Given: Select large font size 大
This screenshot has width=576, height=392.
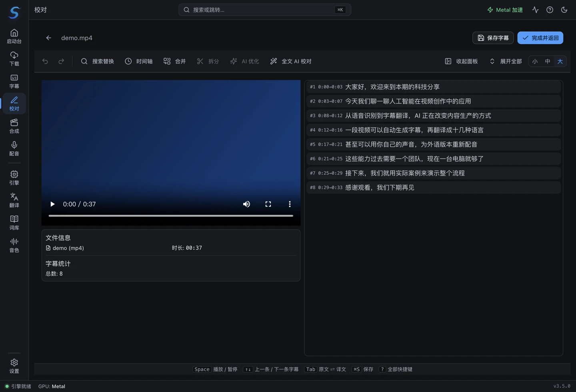Looking at the screenshot, I should tap(560, 61).
